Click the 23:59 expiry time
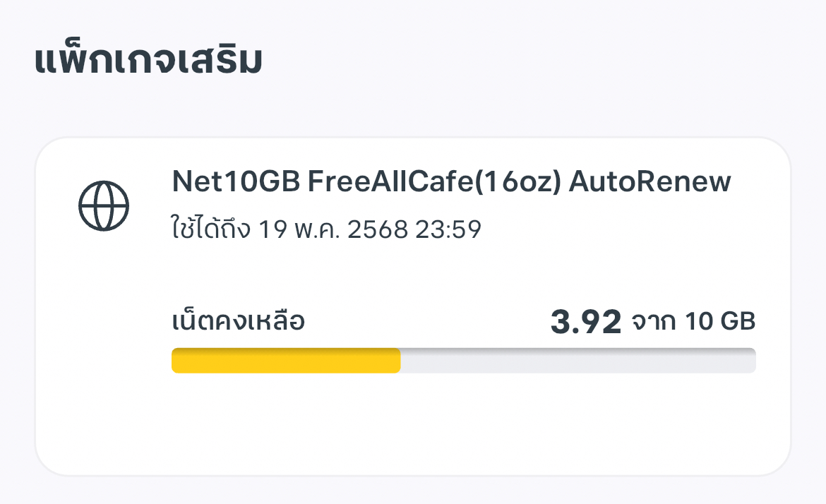This screenshot has width=826, height=504. coord(448,229)
